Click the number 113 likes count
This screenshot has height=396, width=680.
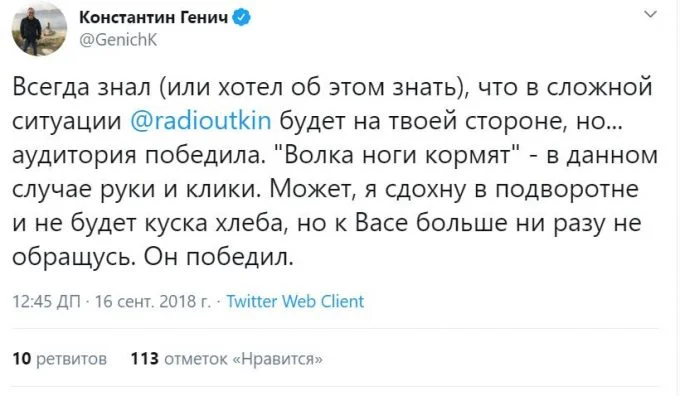click(x=145, y=359)
